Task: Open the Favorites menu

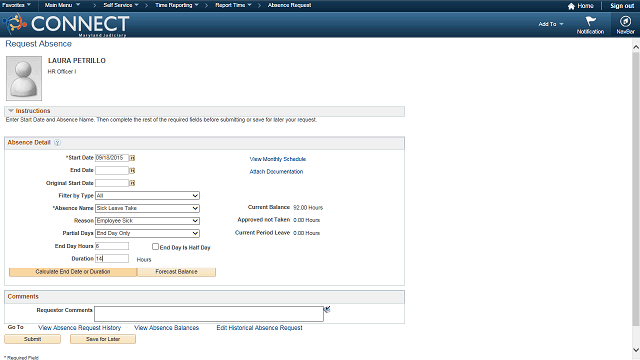Action: click(x=16, y=5)
